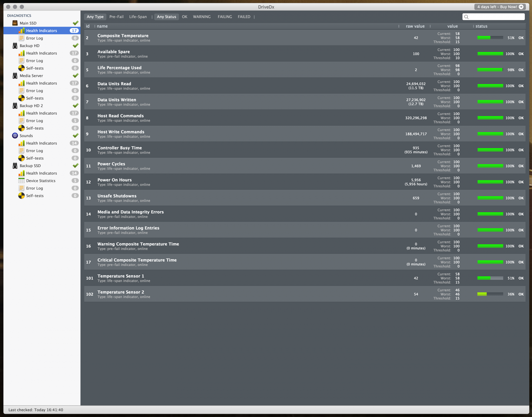Click the Media Server drive icon
Screen dimensions: 532x417
point(15,76)
